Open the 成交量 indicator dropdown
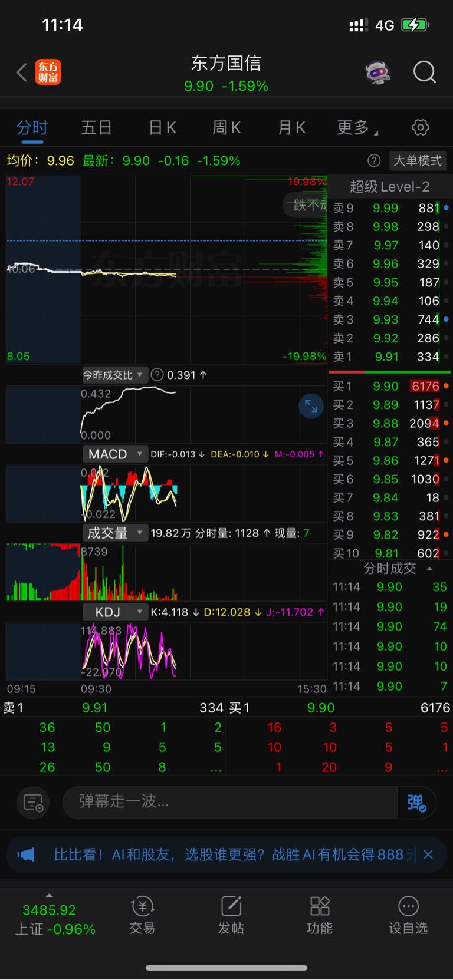This screenshot has width=453, height=980. click(114, 533)
